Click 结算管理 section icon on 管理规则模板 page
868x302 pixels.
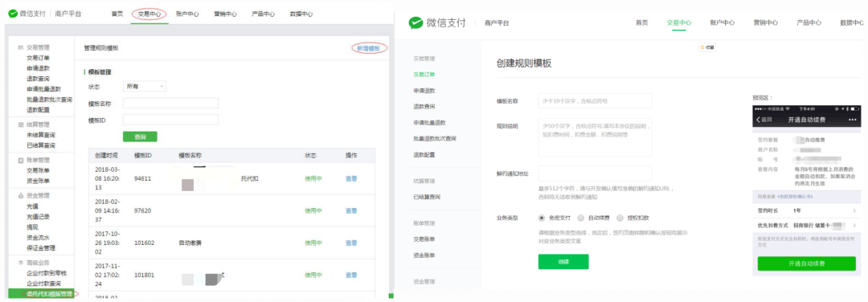21,124
